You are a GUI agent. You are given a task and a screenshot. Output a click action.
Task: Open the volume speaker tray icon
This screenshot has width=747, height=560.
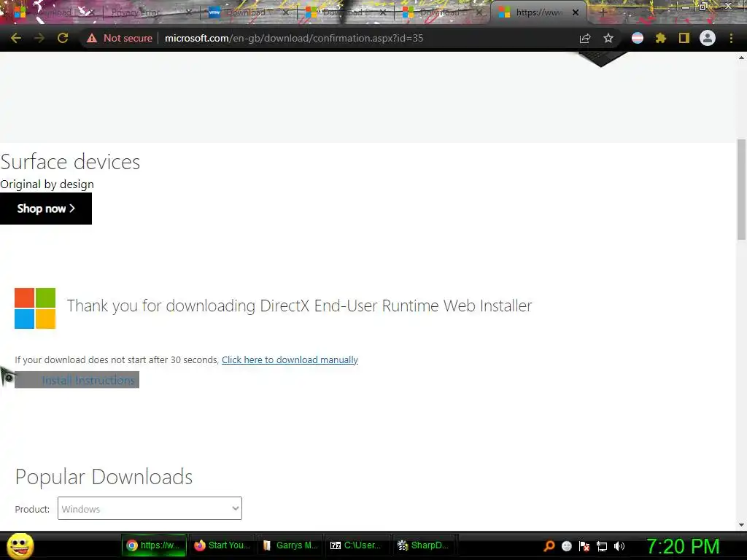(x=619, y=546)
